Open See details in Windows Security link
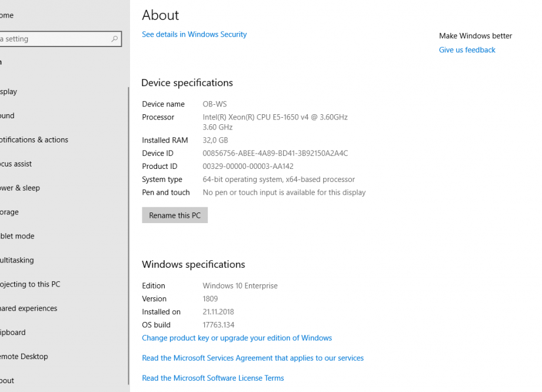The width and height of the screenshot is (542, 392). [194, 34]
